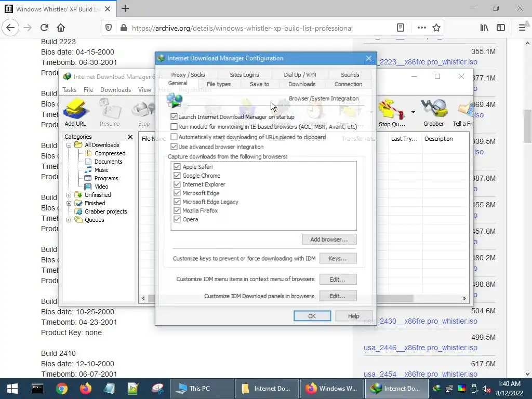Screen dimensions: 532x399
Task: Close the Categories panel
Action: [x=130, y=137]
